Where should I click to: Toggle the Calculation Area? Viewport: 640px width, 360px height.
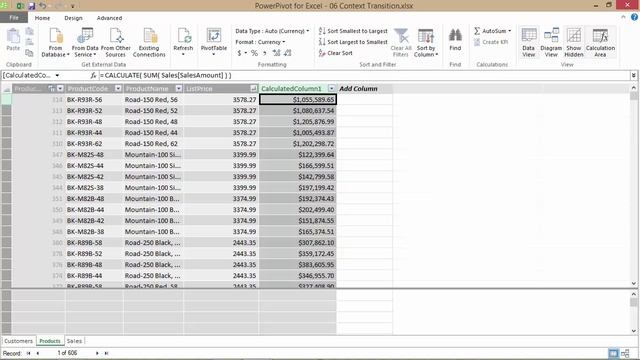[600, 42]
